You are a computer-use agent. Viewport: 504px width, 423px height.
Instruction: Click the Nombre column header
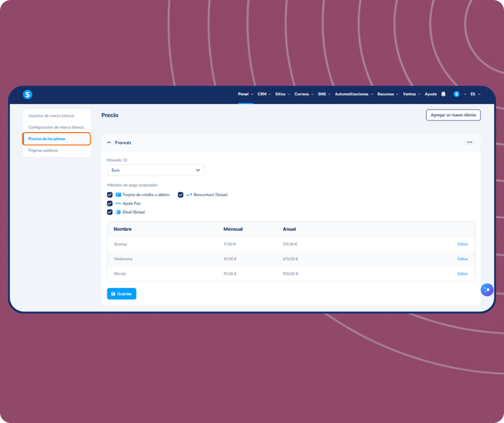(122, 229)
